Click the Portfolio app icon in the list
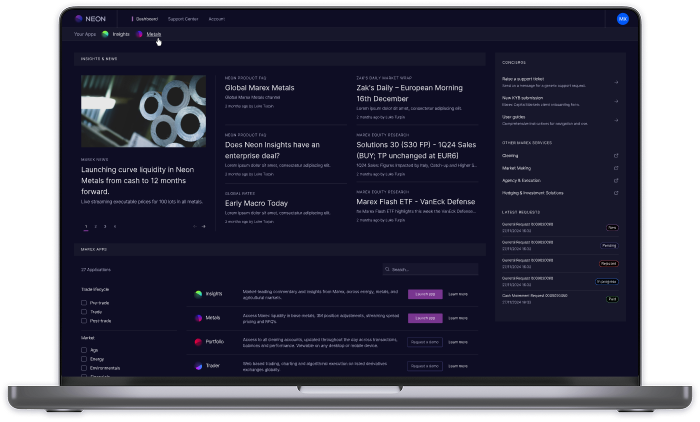700x422 pixels. pyautogui.click(x=198, y=341)
